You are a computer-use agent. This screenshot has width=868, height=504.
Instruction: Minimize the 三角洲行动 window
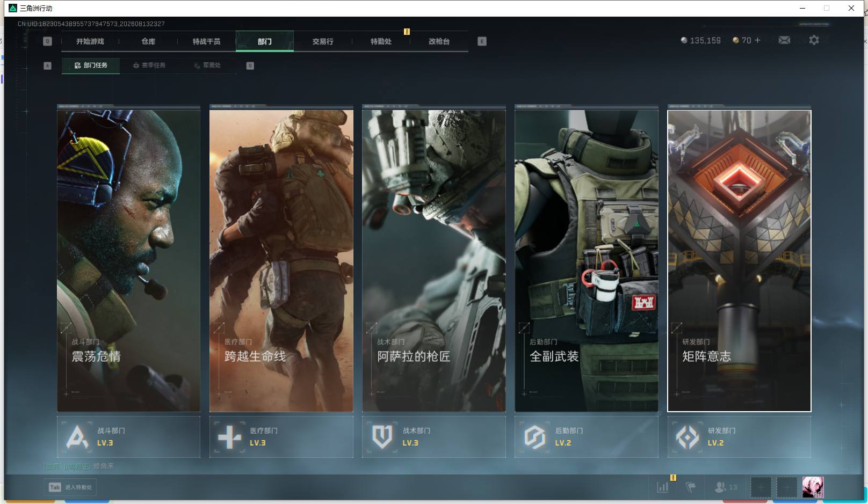click(x=802, y=8)
